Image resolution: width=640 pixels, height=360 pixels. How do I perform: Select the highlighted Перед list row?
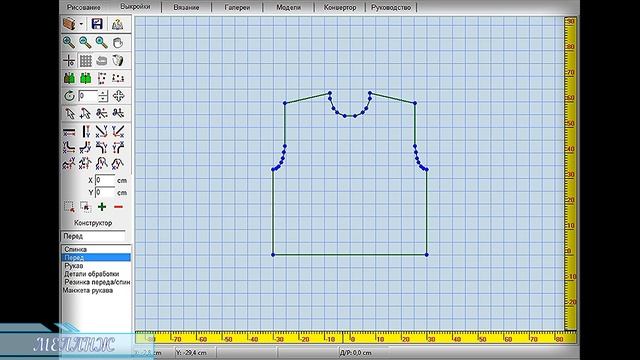[96, 258]
